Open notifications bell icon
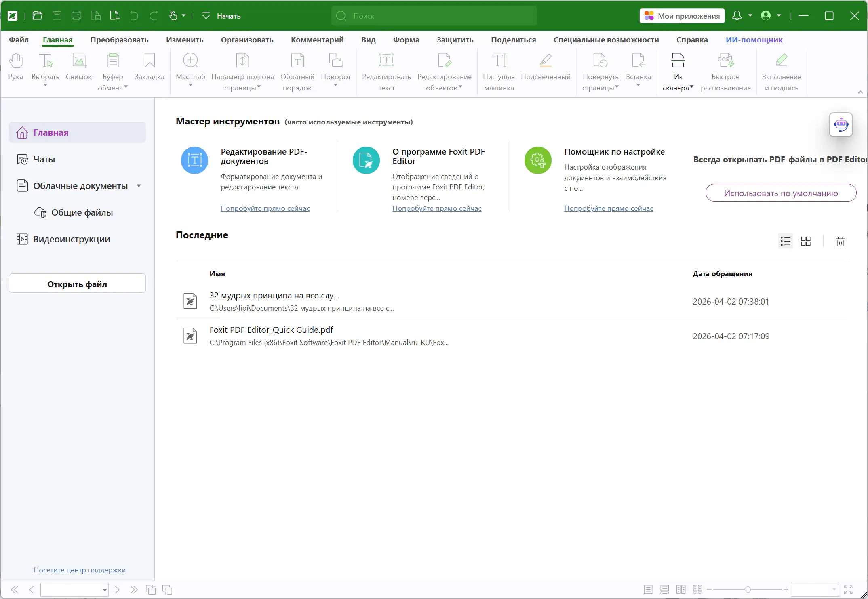Screen dimensions: 868x599 click(x=737, y=16)
